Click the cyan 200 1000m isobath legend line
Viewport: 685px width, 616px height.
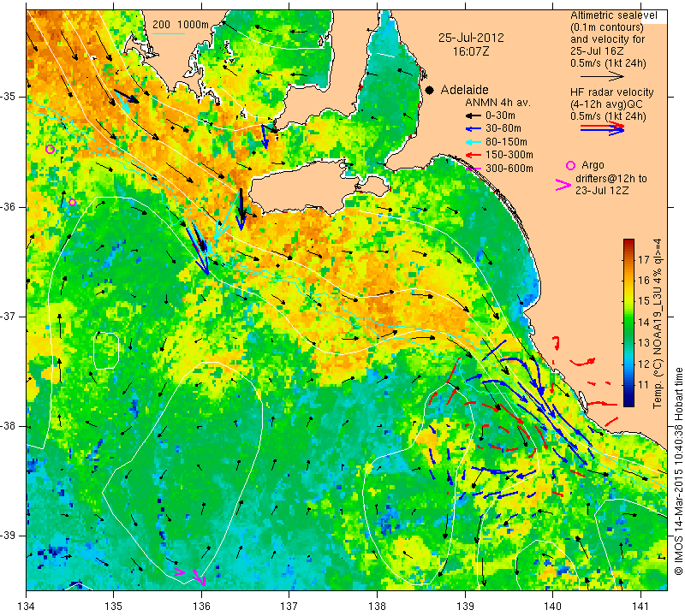(x=169, y=33)
